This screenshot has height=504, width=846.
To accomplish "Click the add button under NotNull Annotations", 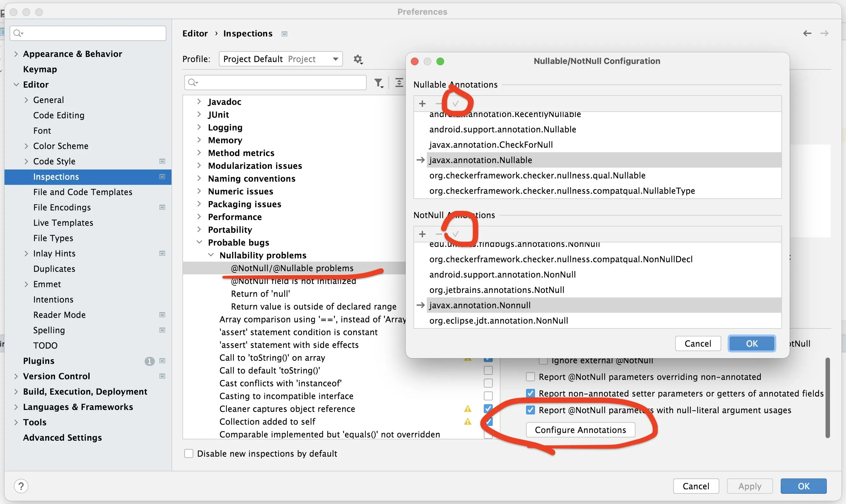I will tap(422, 234).
